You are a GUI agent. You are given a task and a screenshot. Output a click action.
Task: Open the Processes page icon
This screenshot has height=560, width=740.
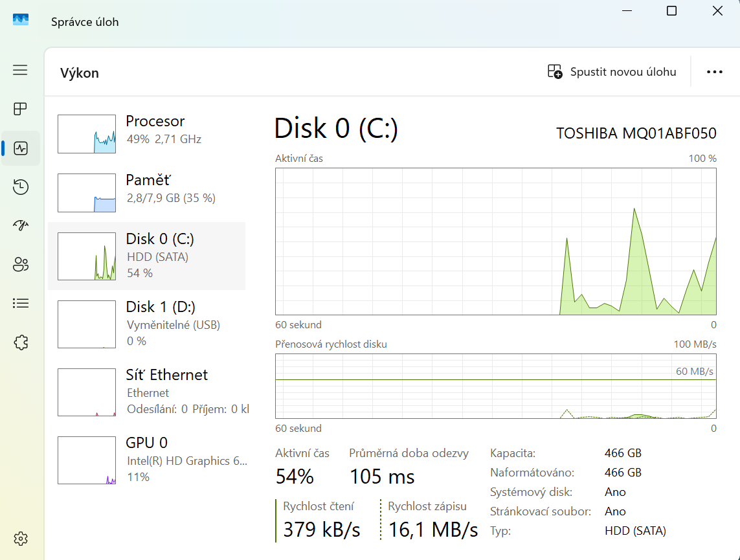[x=21, y=109]
